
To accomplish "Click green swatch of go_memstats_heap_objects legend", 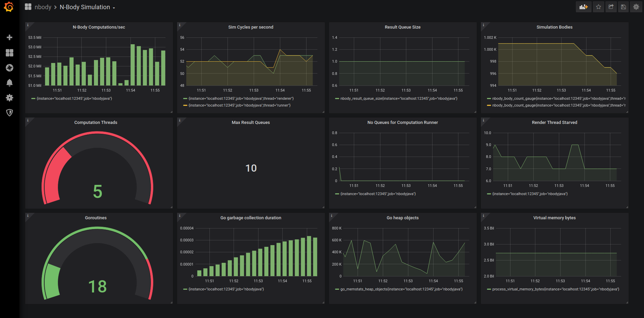I will point(337,289).
